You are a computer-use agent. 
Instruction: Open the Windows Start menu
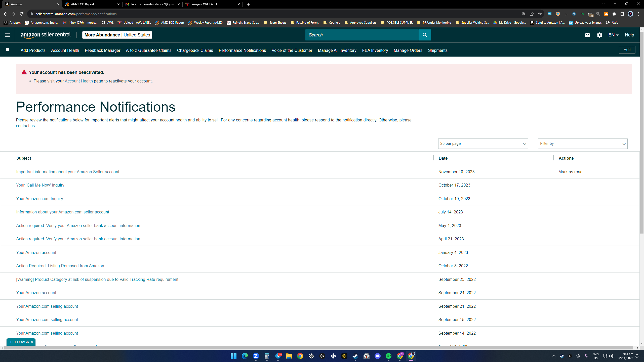pyautogui.click(x=233, y=356)
